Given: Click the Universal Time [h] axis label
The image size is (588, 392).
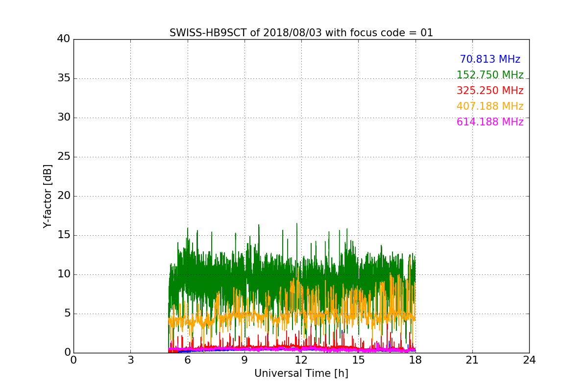Looking at the screenshot, I should (301, 373).
